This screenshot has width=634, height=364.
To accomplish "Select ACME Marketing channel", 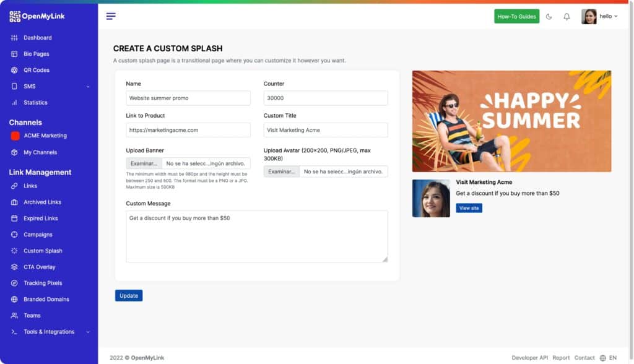I will coord(45,136).
